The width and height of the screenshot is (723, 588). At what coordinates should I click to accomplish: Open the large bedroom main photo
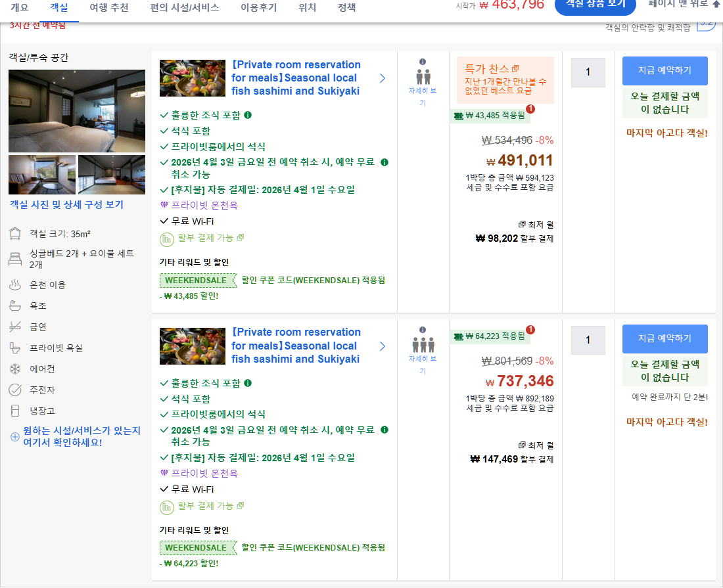click(x=77, y=111)
